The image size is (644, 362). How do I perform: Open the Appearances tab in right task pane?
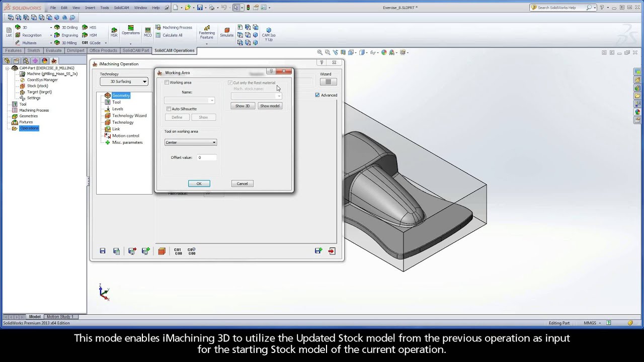637,112
